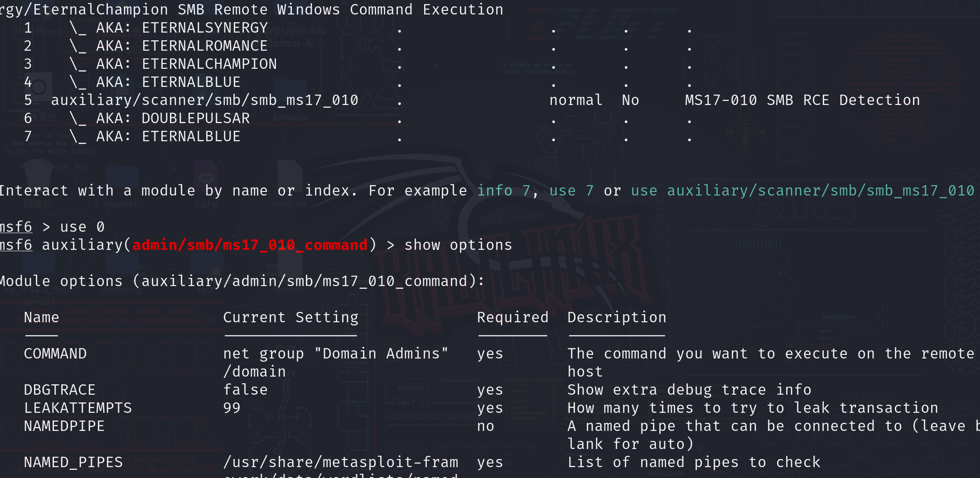The width and height of the screenshot is (980, 478).
Task: Click the "MS17-010 SMB RCE Detection" description
Action: tap(802, 100)
